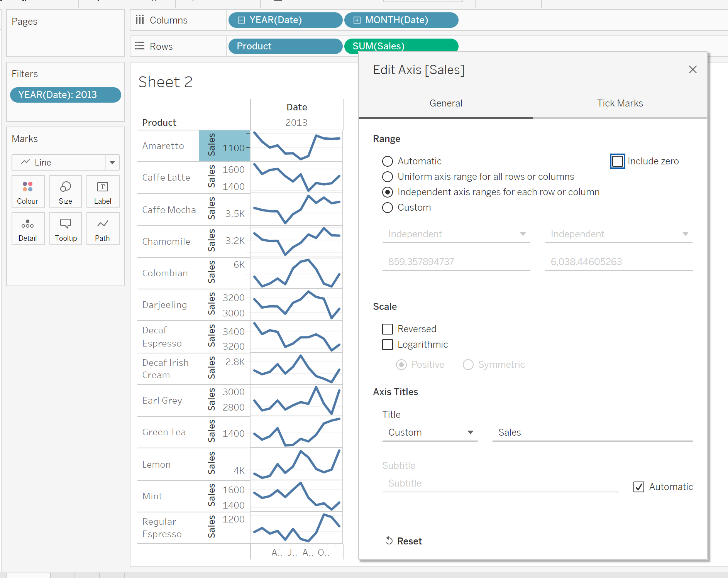Select the General tab

tap(446, 103)
